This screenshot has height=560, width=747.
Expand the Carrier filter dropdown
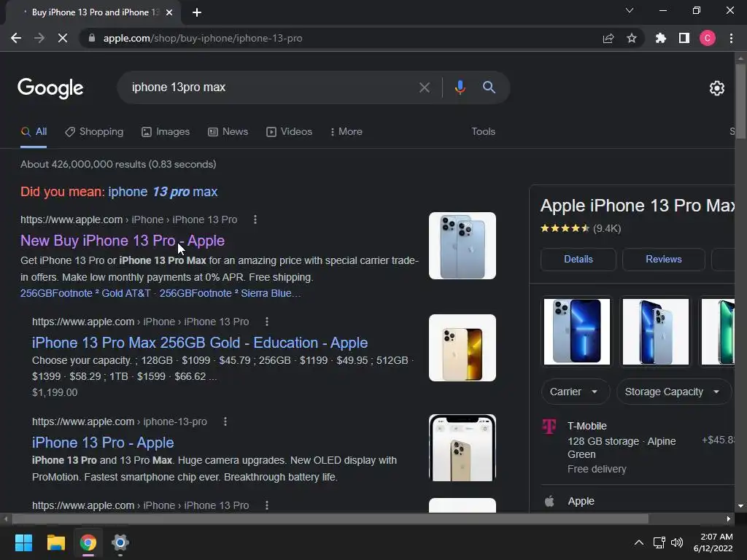coord(575,392)
